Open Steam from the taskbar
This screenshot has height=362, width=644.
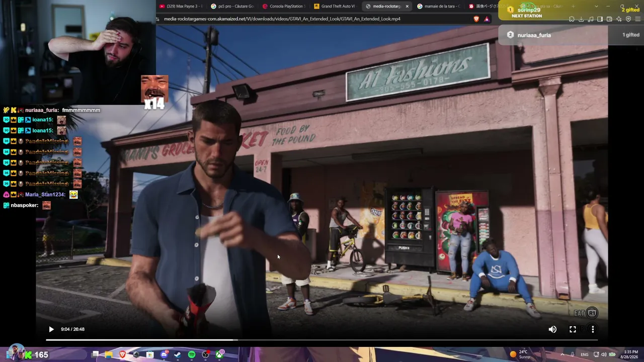click(178, 354)
